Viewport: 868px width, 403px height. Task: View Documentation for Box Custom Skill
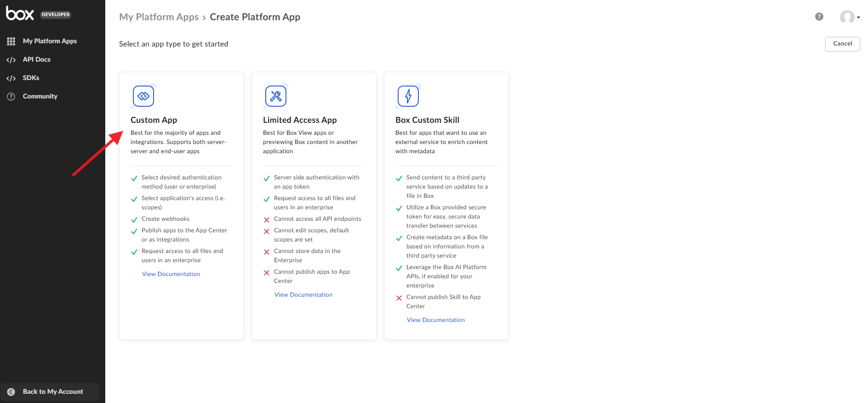(x=436, y=320)
